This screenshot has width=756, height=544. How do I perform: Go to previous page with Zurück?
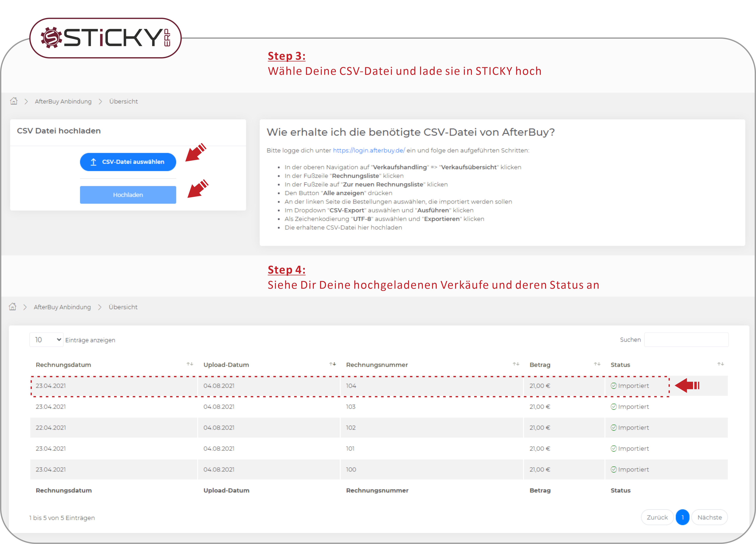click(657, 517)
